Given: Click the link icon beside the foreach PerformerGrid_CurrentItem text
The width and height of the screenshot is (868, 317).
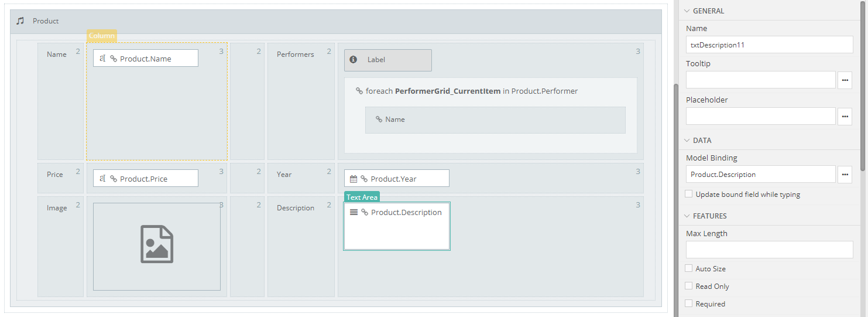Looking at the screenshot, I should [359, 91].
